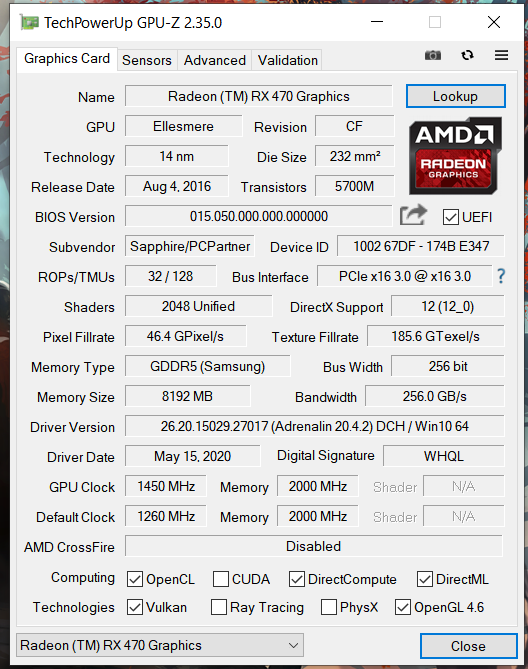Click the Close button at the bottom

pyautogui.click(x=468, y=646)
